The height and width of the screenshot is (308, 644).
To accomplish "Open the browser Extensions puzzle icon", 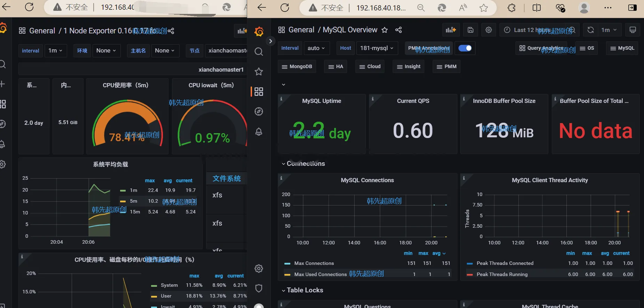I will [512, 8].
